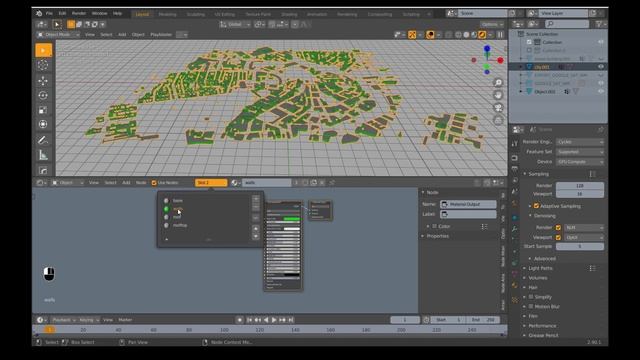Click the remove material slot minus button
Screen dimensions: 640x360
click(x=256, y=207)
